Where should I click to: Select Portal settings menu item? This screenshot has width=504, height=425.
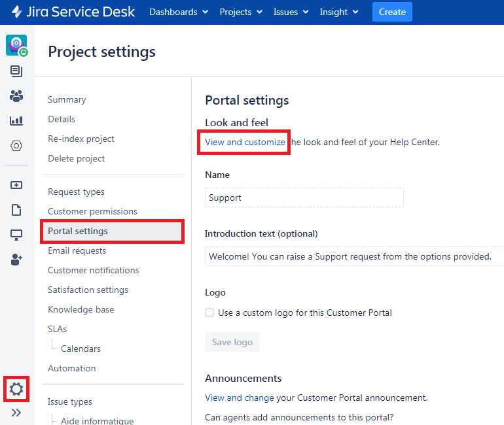pyautogui.click(x=113, y=231)
